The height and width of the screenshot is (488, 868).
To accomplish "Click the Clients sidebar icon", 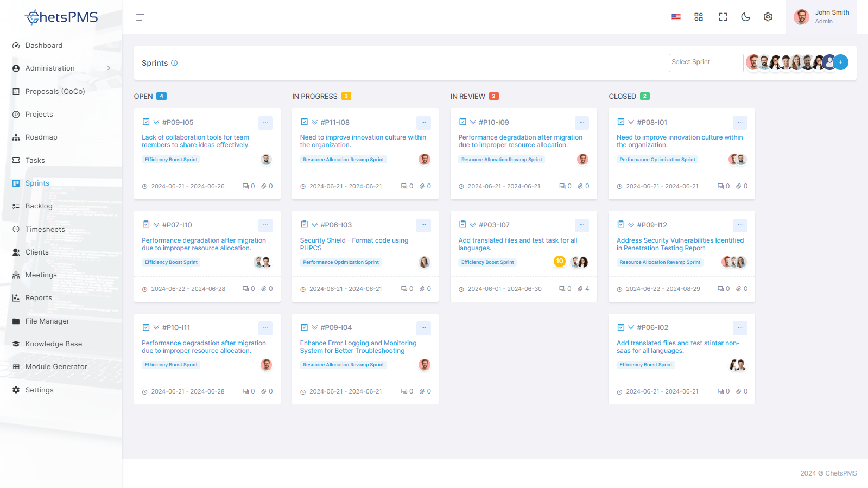I will (x=16, y=252).
